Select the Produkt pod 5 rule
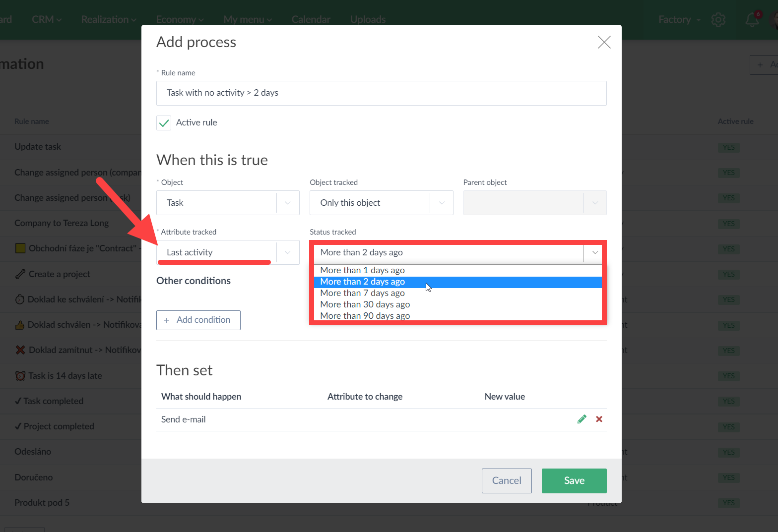 42,503
